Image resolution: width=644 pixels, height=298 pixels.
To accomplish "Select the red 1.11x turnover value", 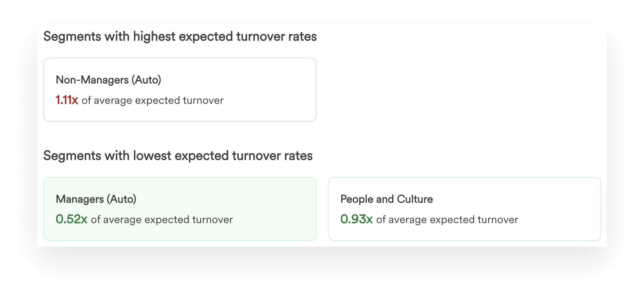I will (x=67, y=100).
